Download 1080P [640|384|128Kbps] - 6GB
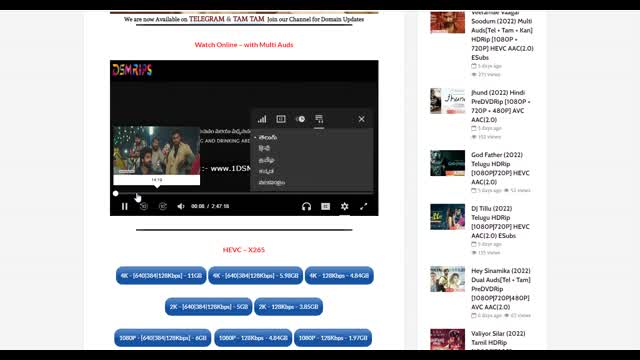The height and width of the screenshot is (360, 640). (163, 338)
